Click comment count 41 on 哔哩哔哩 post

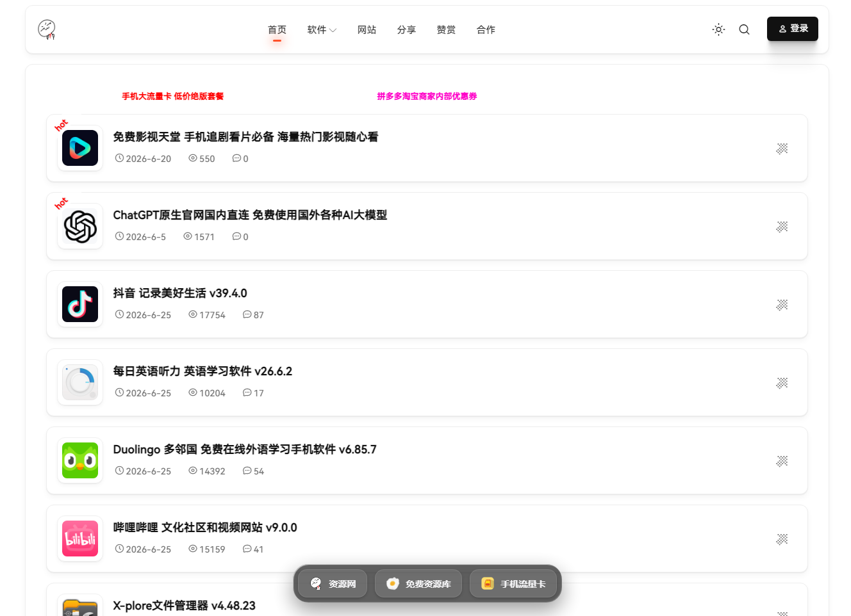point(253,549)
